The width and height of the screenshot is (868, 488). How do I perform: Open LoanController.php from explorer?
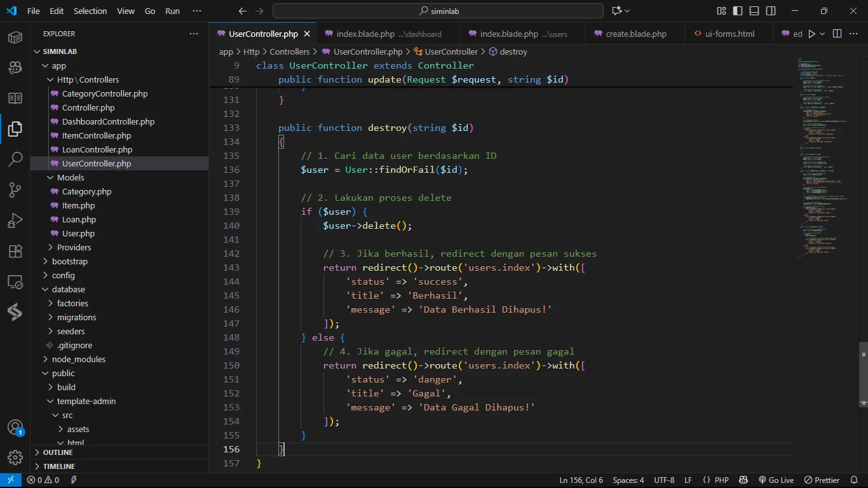[x=97, y=149]
